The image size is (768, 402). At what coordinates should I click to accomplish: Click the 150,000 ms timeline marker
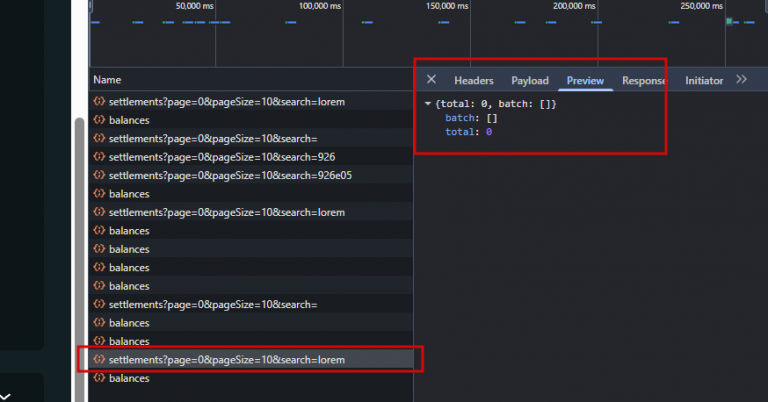447,6
